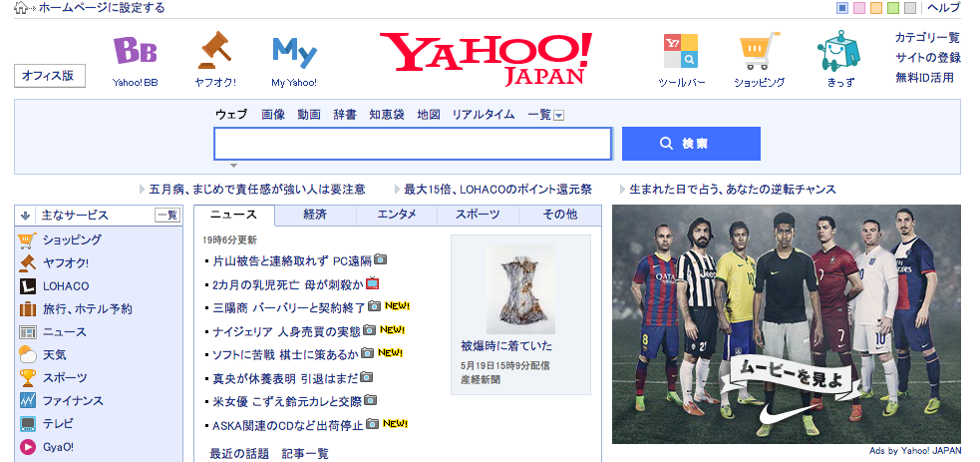Click the オフィス版 button

click(50, 76)
